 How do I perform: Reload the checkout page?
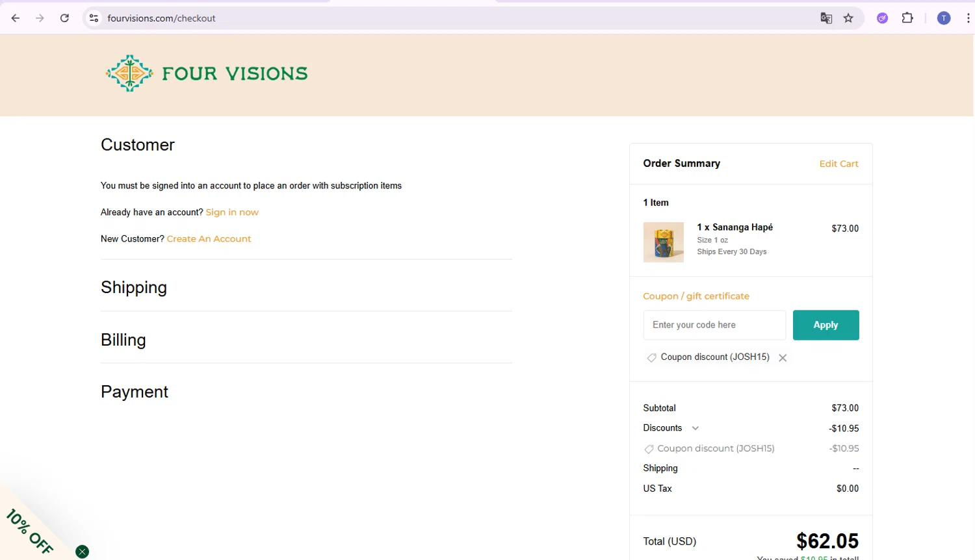coord(64,18)
